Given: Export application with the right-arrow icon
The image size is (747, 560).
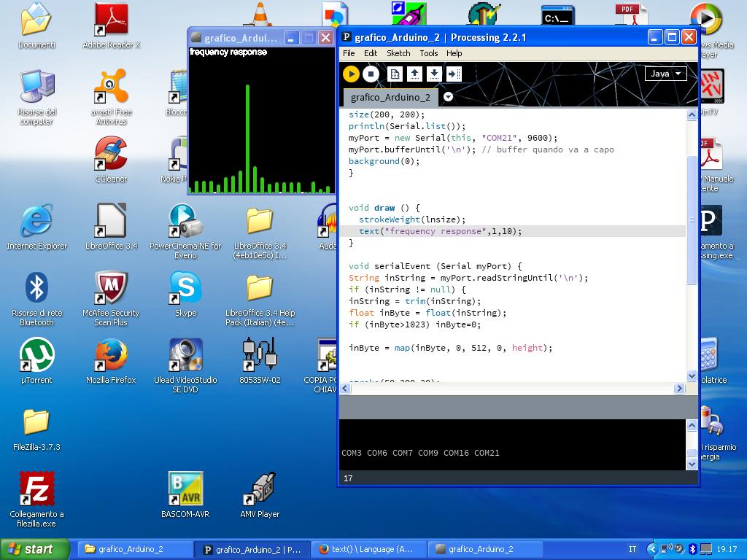Looking at the screenshot, I should tap(454, 74).
